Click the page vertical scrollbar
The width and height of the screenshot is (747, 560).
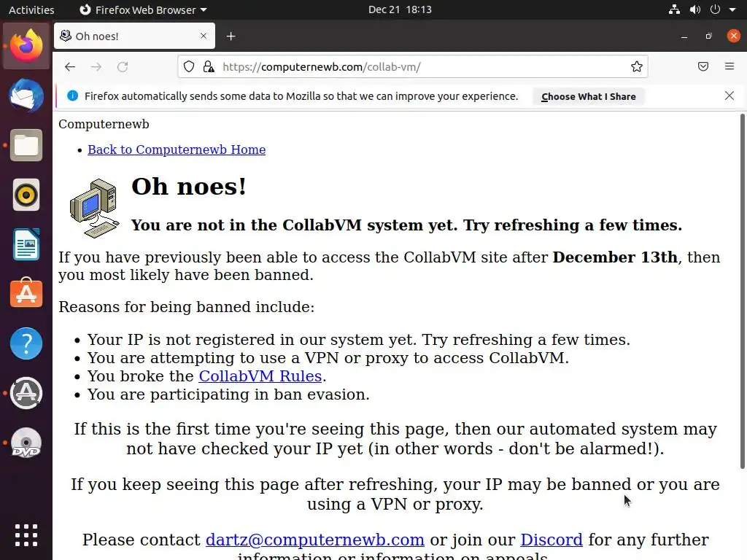(x=742, y=290)
